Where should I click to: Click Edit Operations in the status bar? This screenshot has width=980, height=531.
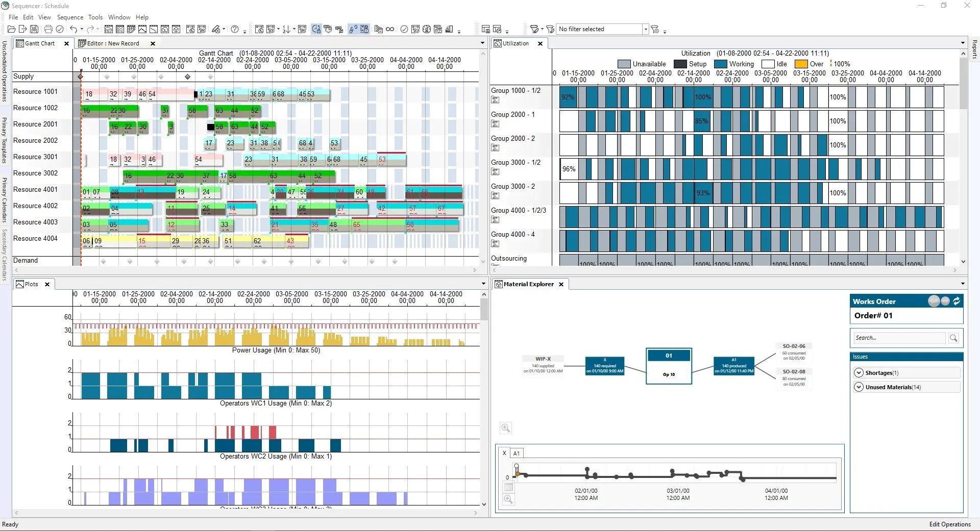tap(949, 524)
